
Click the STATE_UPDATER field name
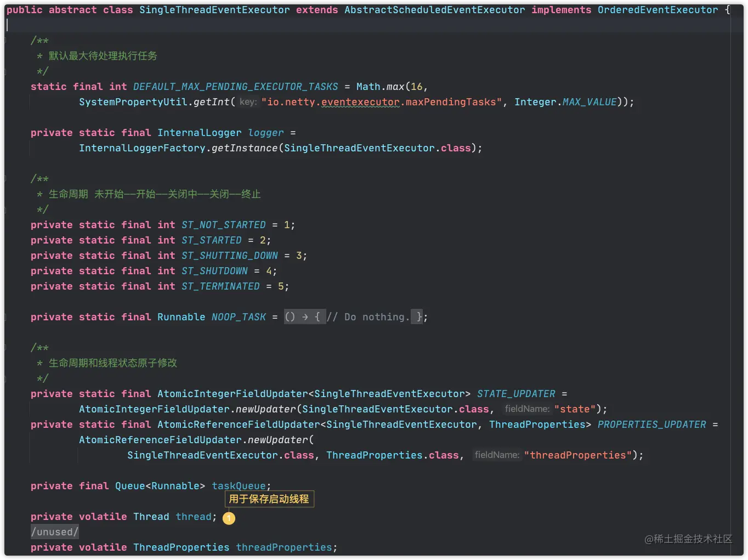coord(516,394)
